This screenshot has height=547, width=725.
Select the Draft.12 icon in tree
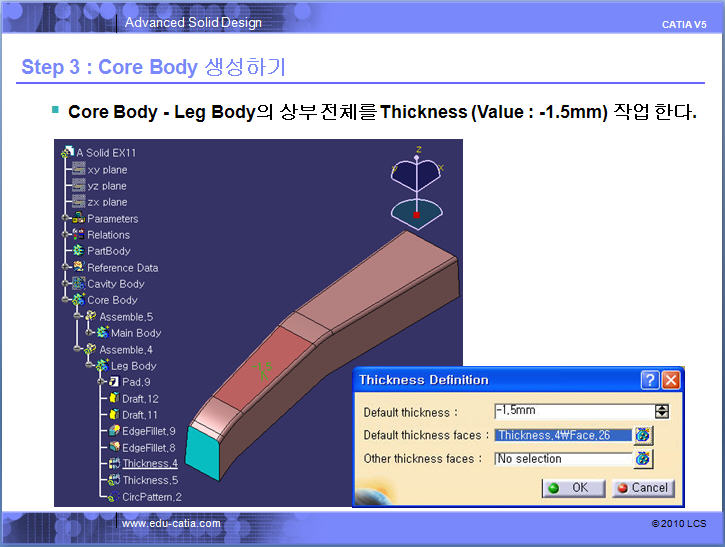point(113,398)
